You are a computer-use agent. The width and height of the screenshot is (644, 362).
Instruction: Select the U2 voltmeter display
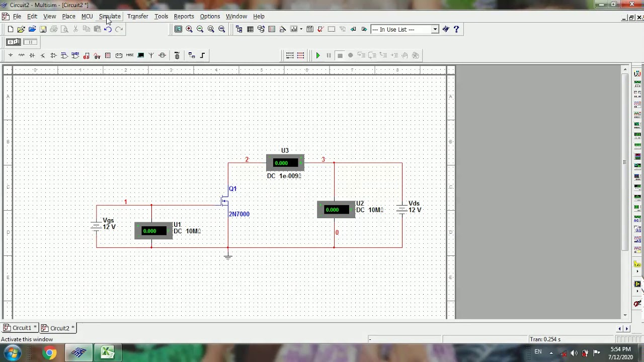[x=336, y=210]
